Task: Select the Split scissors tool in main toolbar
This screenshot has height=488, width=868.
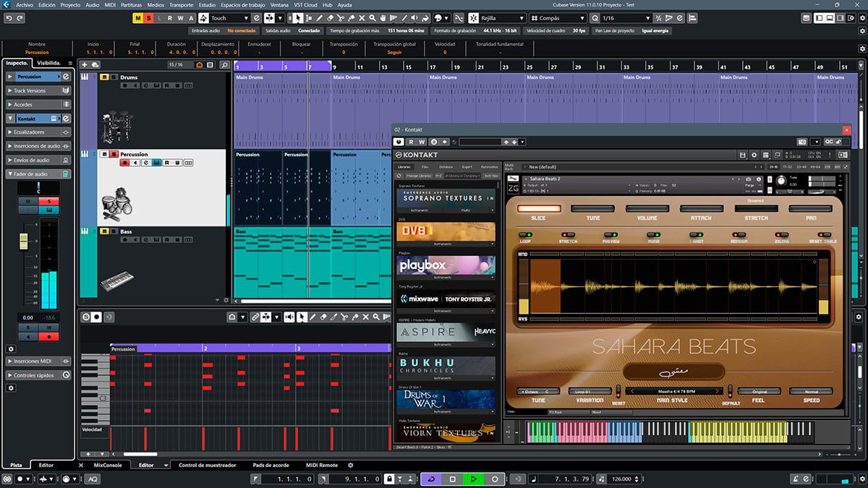Action: point(340,17)
